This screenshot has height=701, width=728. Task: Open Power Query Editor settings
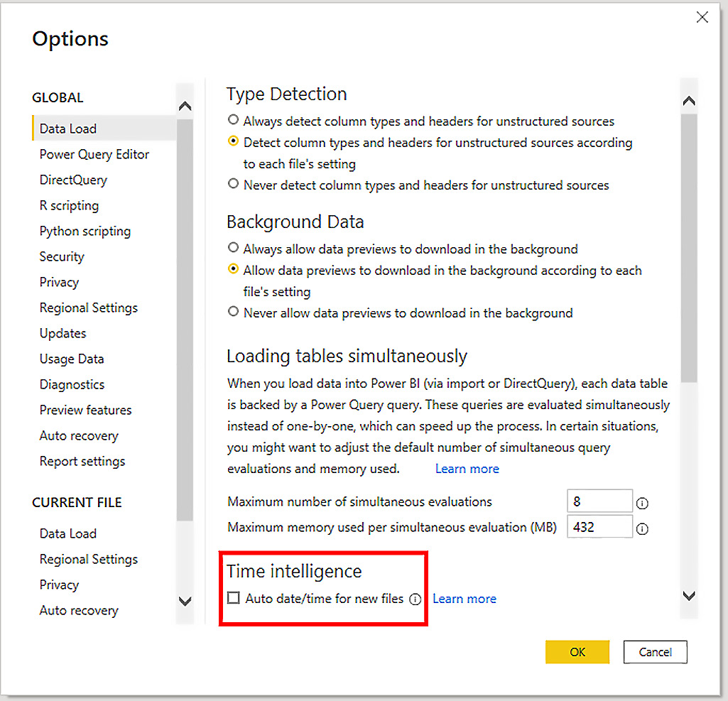94,154
